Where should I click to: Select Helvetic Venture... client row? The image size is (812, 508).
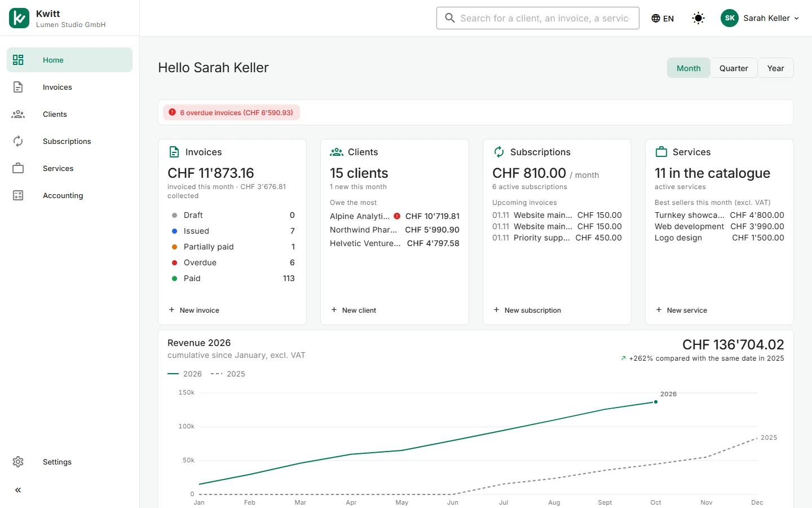point(395,243)
